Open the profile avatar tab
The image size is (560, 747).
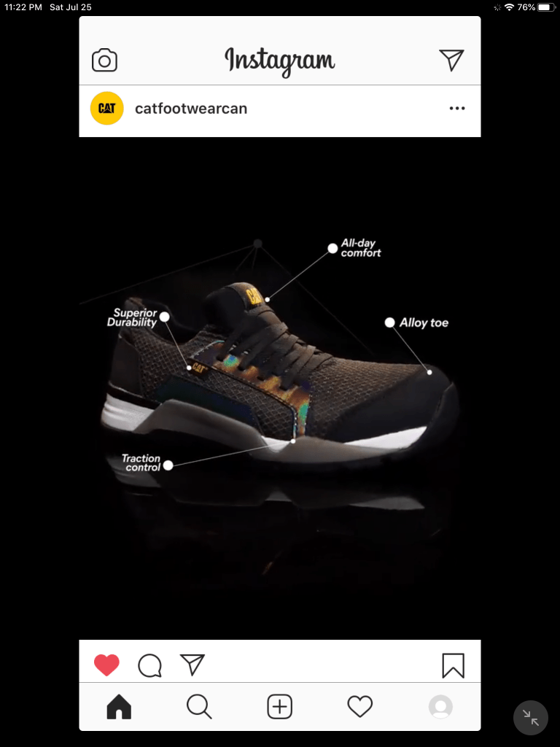(x=440, y=706)
